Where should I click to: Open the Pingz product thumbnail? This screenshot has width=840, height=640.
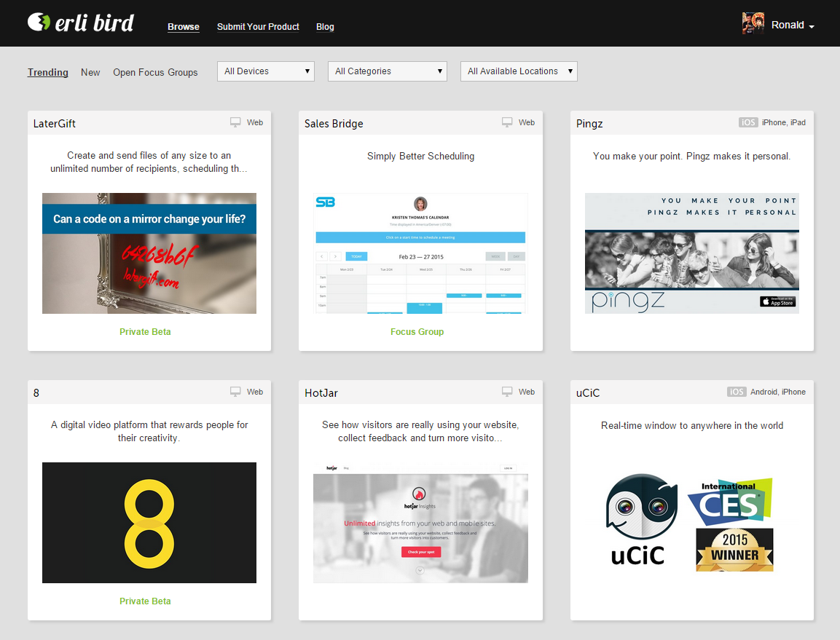pyautogui.click(x=691, y=253)
